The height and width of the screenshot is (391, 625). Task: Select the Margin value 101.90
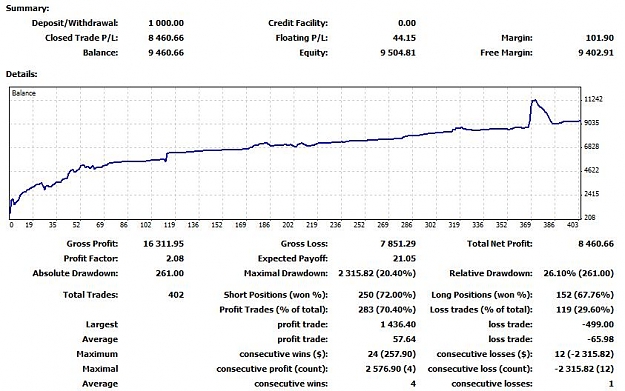[600, 38]
